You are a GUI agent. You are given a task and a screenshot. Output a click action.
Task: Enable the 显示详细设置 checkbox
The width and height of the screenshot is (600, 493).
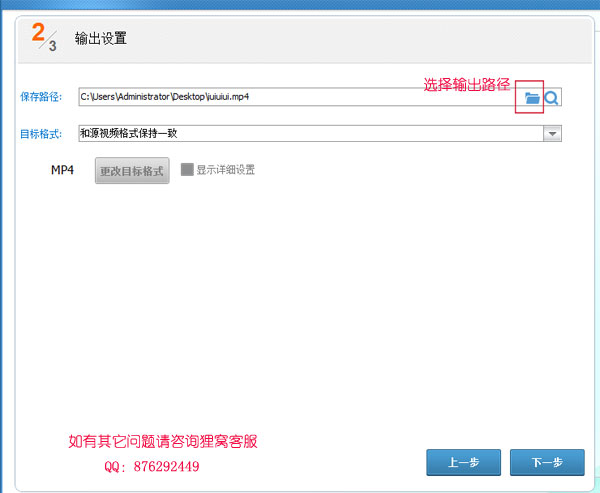click(x=187, y=169)
